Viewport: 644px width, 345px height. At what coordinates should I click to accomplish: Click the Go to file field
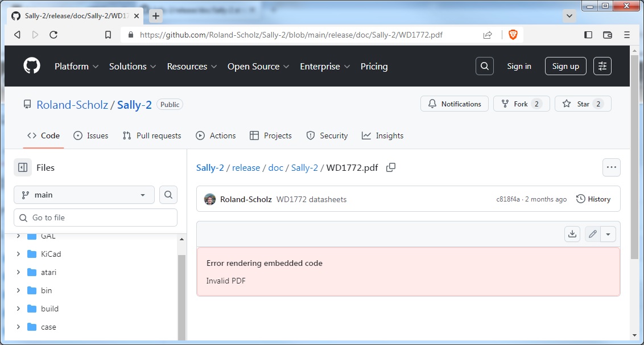pyautogui.click(x=96, y=217)
